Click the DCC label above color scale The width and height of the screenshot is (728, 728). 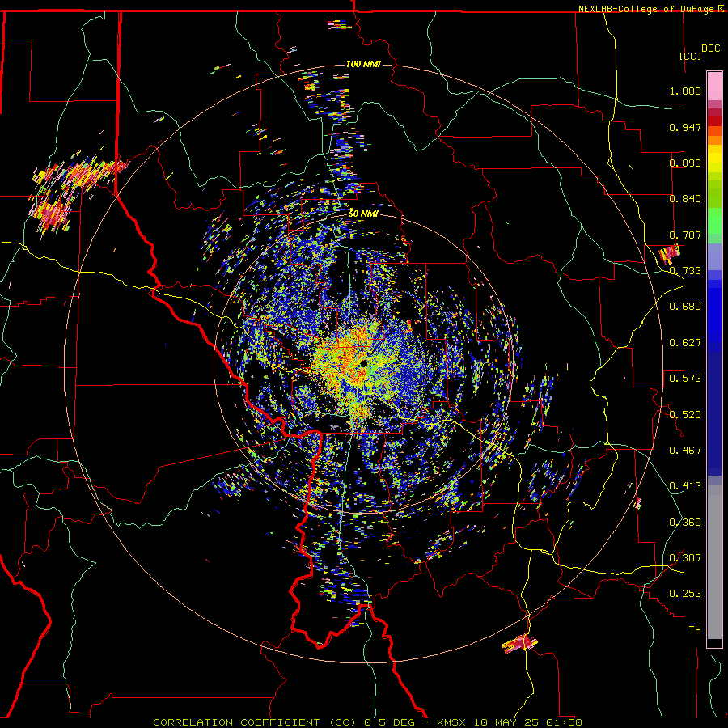(710, 49)
